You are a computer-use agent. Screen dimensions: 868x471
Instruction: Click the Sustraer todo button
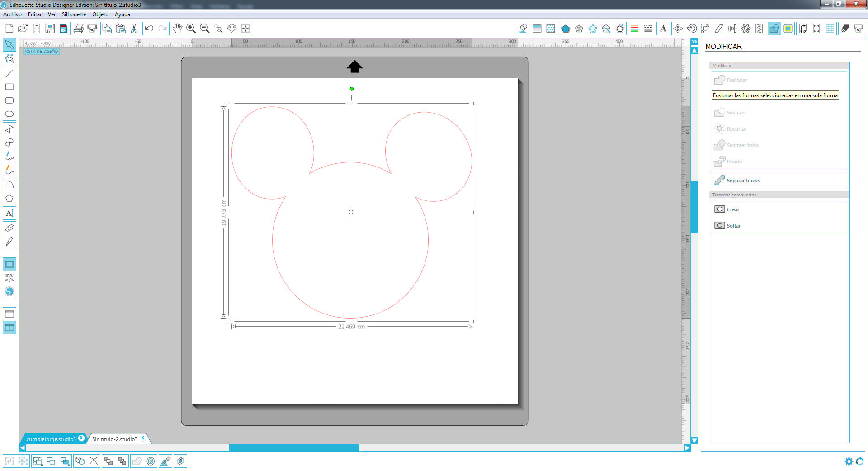click(x=779, y=145)
